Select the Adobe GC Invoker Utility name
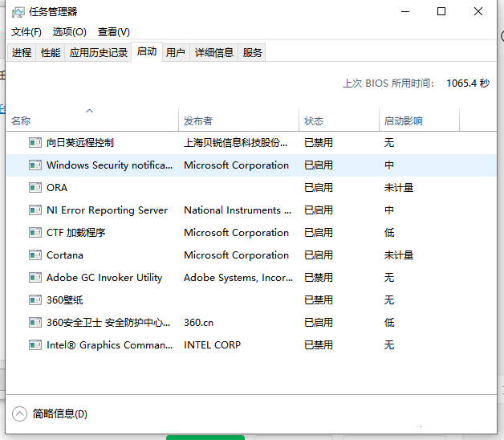 104,278
